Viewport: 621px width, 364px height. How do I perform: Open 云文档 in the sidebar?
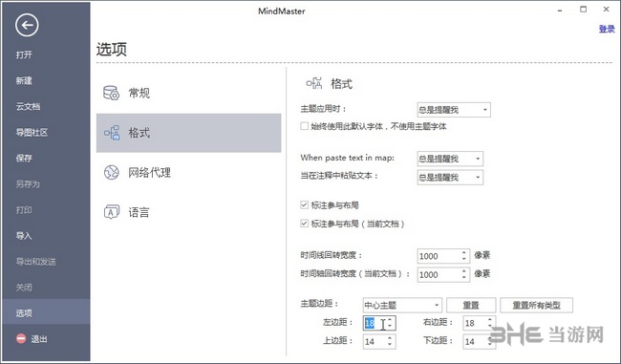tap(28, 106)
